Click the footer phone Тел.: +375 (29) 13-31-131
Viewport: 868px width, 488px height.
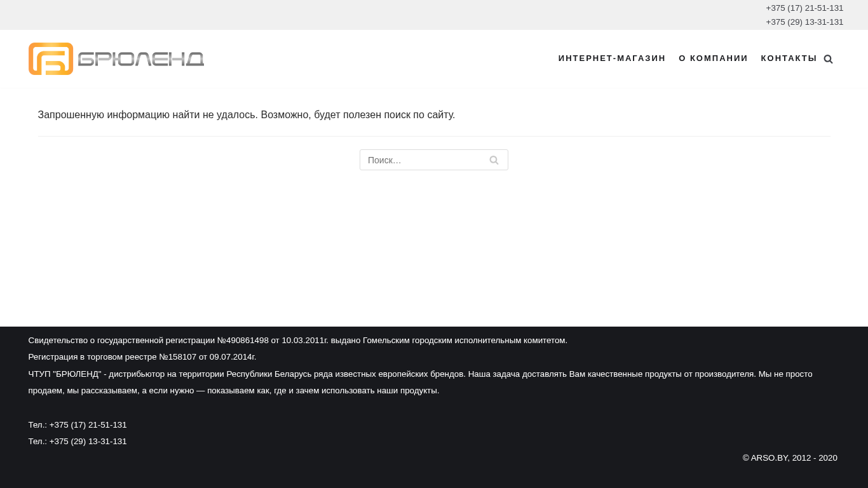pyautogui.click(x=78, y=442)
